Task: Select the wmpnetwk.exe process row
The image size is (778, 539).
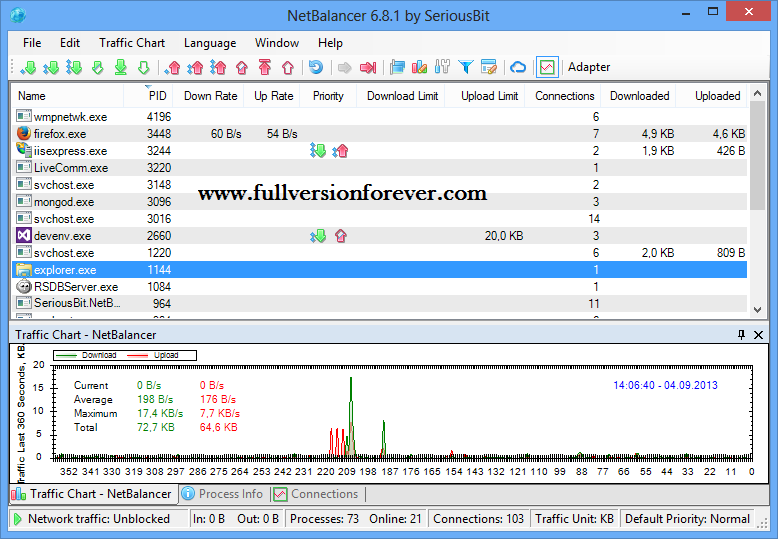Action: click(380, 117)
